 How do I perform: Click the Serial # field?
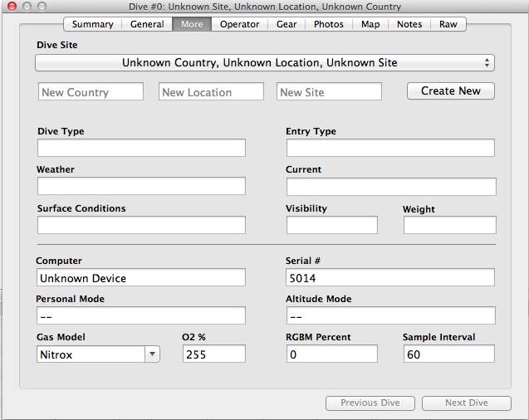pos(390,278)
